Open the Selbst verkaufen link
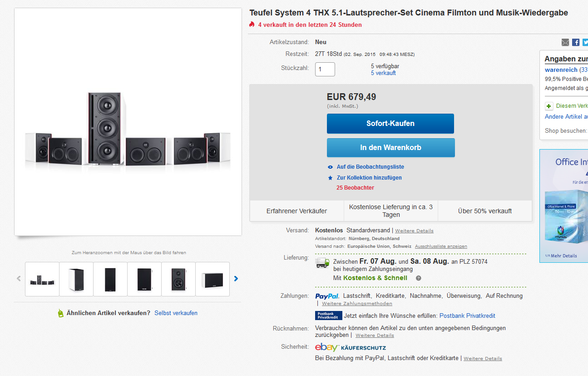The image size is (588, 376). (x=176, y=313)
